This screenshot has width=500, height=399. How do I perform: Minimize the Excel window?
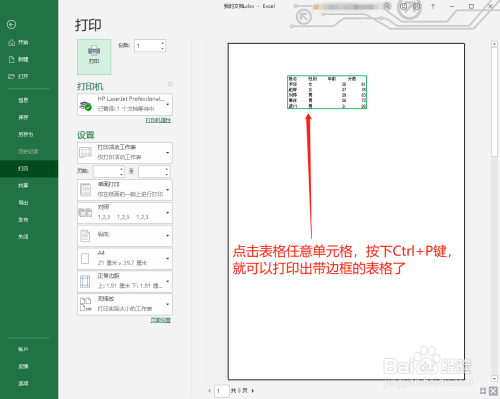[x=452, y=6]
